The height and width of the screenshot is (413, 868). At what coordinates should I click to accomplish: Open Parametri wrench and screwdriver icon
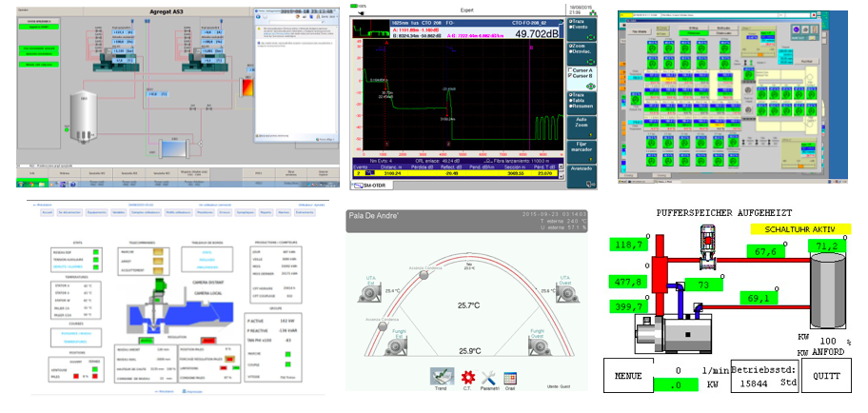coord(488,378)
